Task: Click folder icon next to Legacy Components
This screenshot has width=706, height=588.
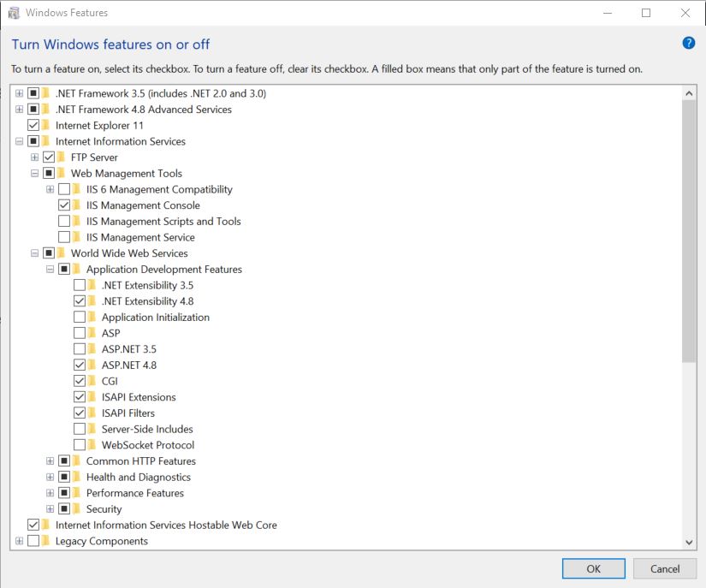Action: coord(46,541)
